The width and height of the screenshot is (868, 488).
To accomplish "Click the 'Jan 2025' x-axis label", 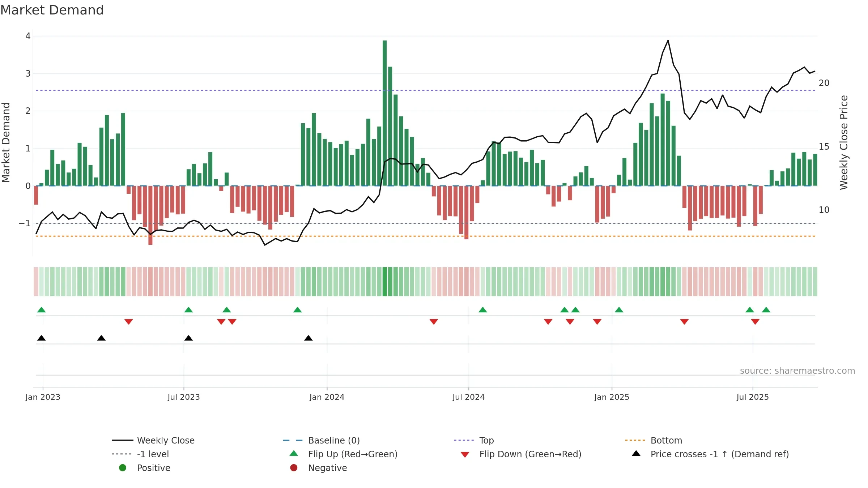I will 612,397.
